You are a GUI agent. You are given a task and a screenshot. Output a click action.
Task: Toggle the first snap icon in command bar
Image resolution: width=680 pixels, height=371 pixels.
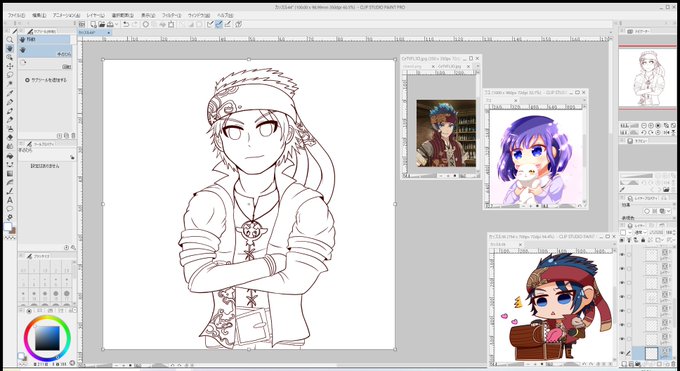(x=210, y=25)
